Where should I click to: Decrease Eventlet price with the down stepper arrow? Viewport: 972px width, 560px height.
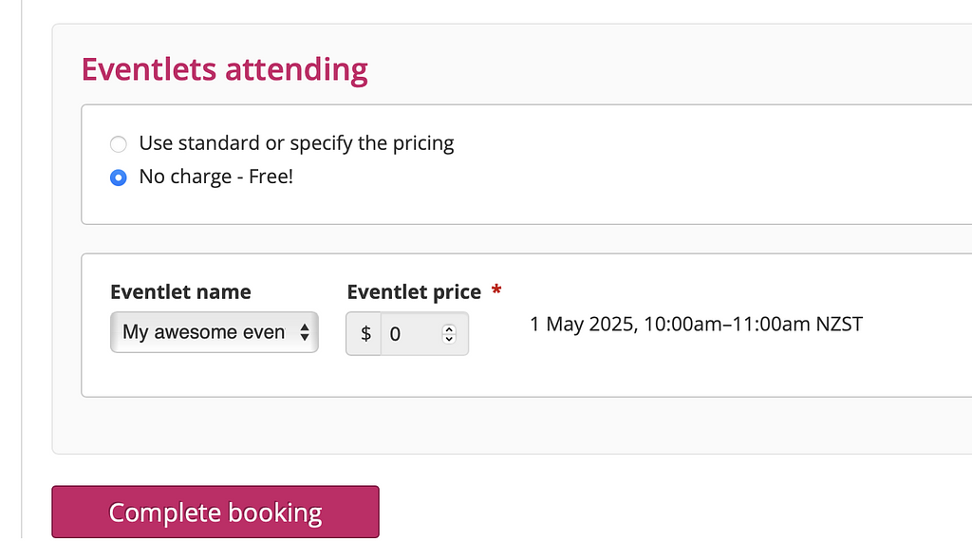click(x=450, y=339)
